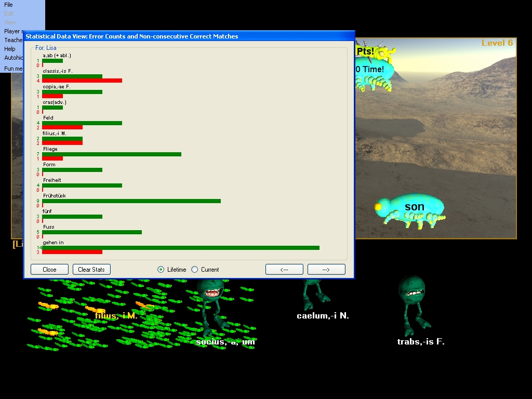The width and height of the screenshot is (532, 399).
Task: Click the green bar for gehen in
Action: pyautogui.click(x=180, y=248)
